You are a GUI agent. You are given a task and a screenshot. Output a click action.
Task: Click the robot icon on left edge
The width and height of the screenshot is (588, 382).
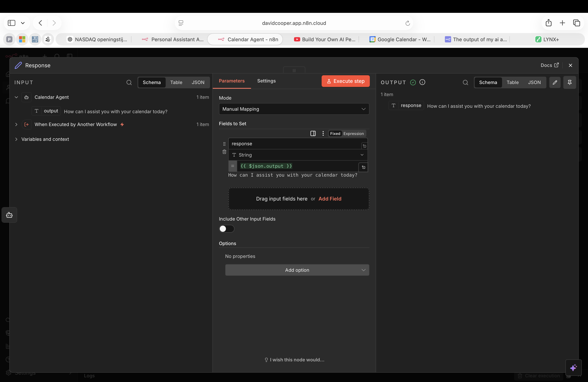point(9,215)
